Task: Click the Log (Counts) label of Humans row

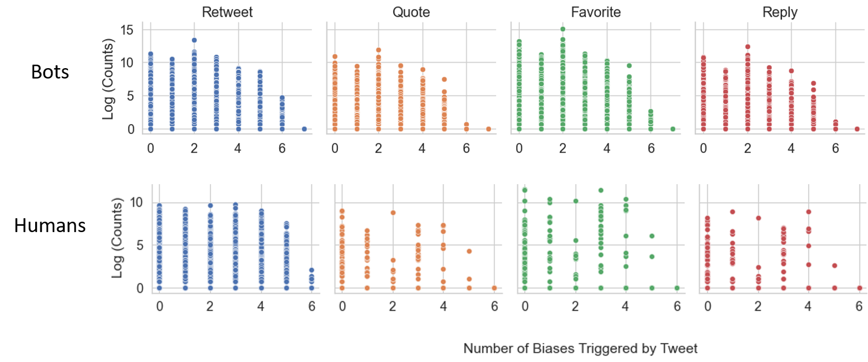Action: tap(118, 237)
